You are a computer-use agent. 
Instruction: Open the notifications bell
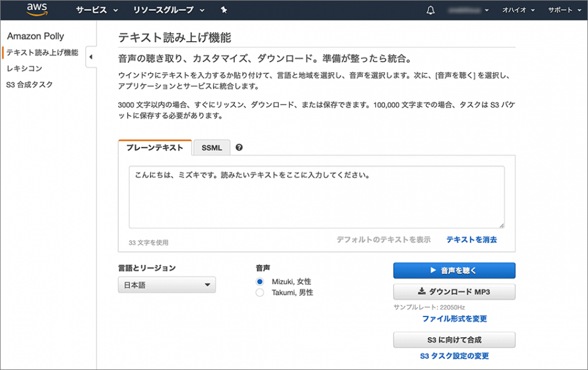[431, 10]
